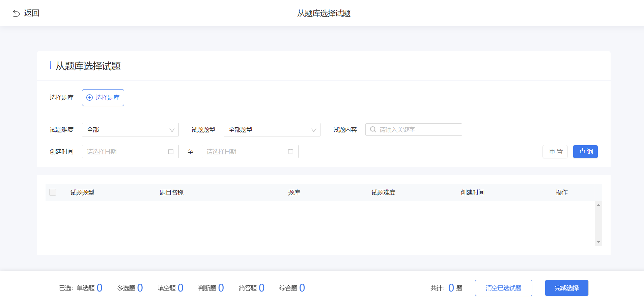
Task: Click the 题目名称 column header
Action: click(x=171, y=193)
